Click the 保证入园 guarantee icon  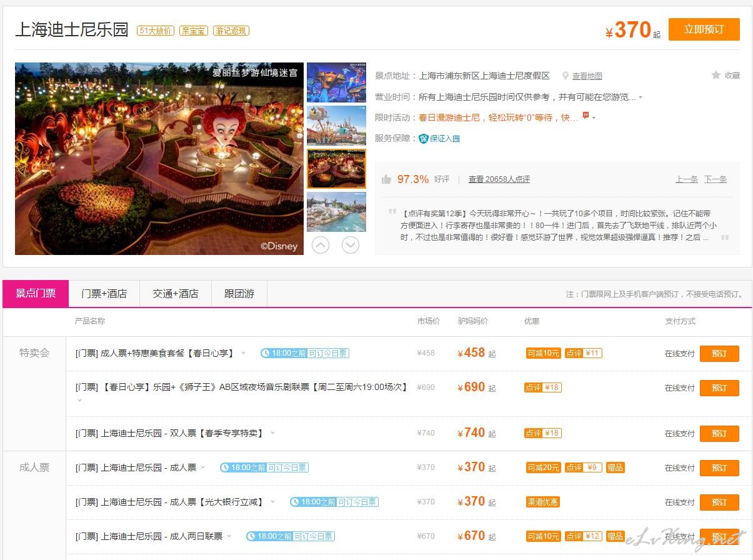click(423, 139)
